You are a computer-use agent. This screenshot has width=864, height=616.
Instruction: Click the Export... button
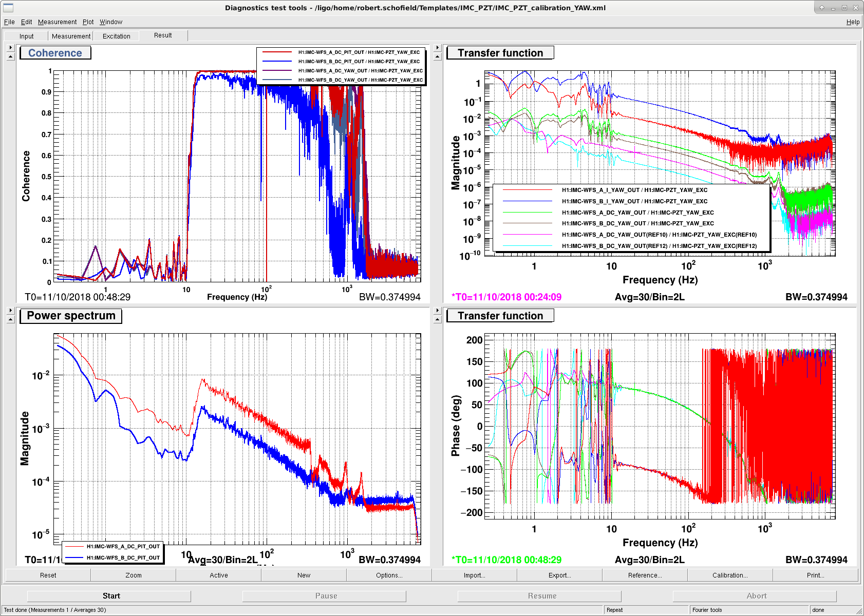[559, 575]
